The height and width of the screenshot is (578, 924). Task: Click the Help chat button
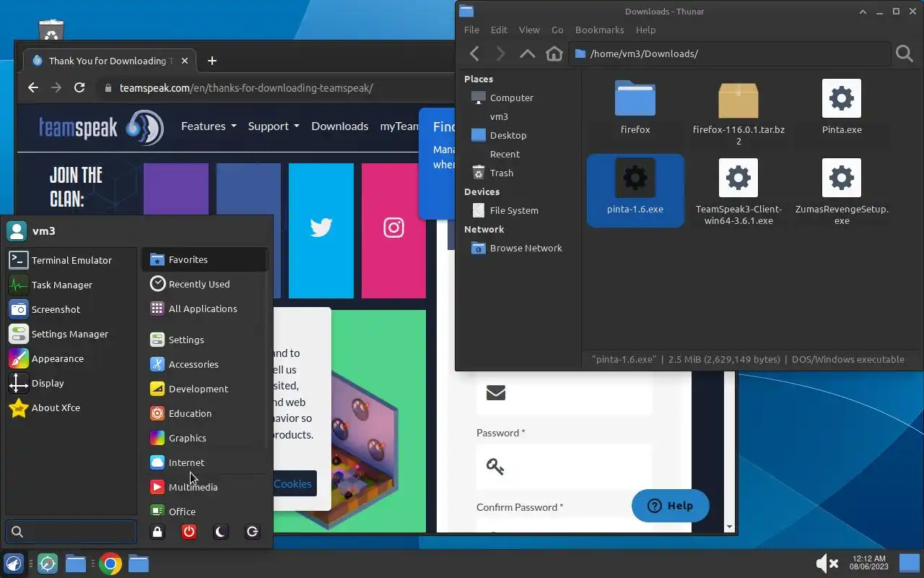tap(670, 506)
